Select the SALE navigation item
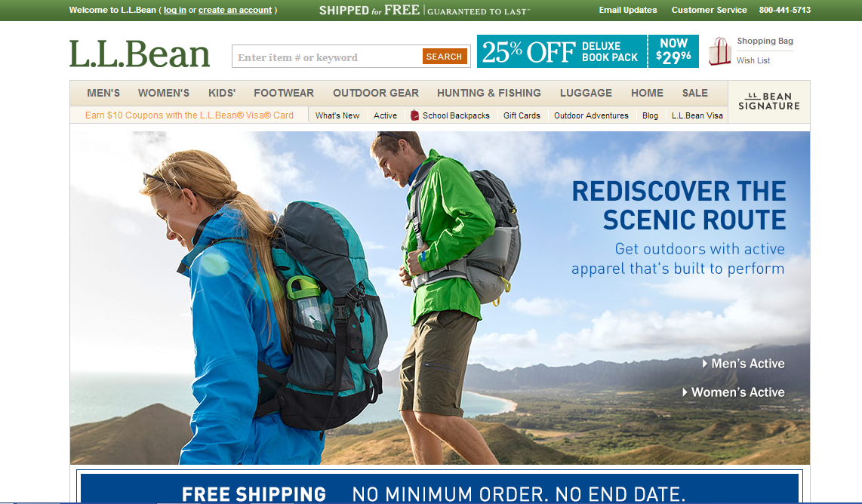 [695, 93]
